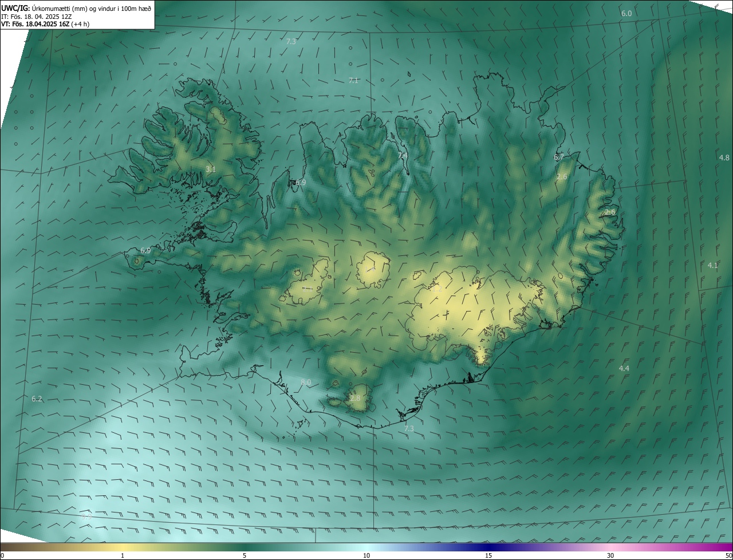Screen dimensions: 733x560
Task: Click the 15 tick on color scale
Action: (x=488, y=555)
